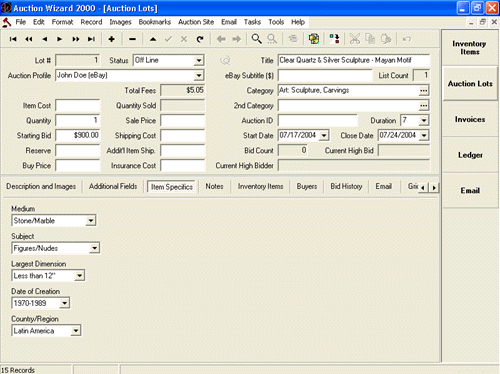Click the grayed filter icon after magnifiers
Screen dimensions: 500x374
[293, 39]
